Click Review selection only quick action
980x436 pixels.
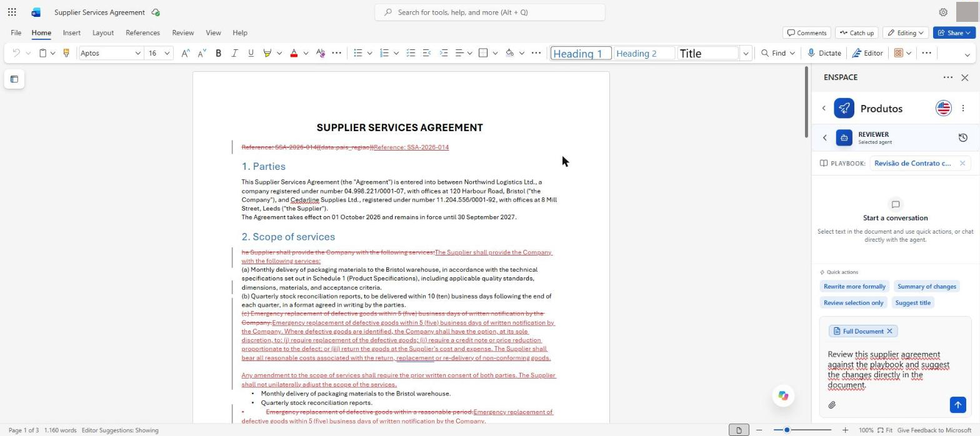(853, 302)
